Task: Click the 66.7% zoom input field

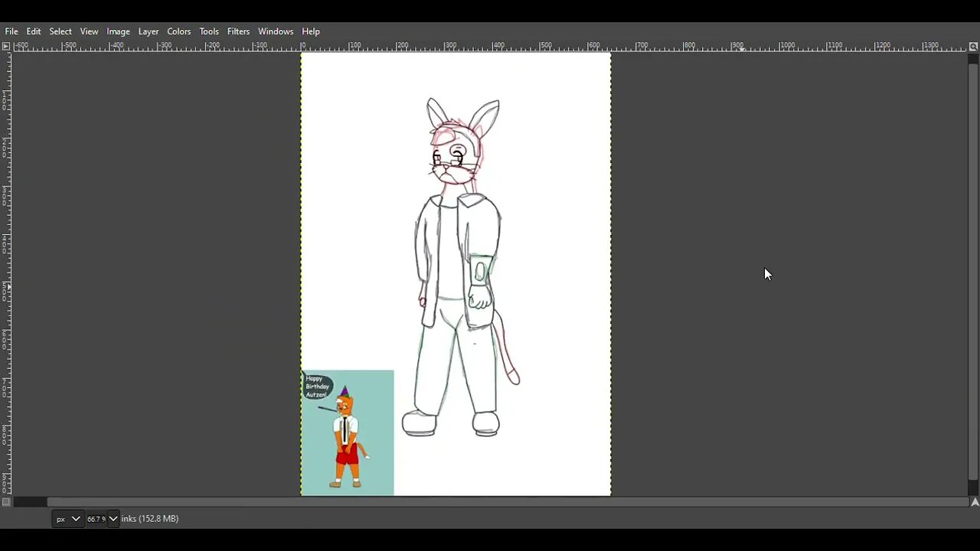Action: pos(96,519)
